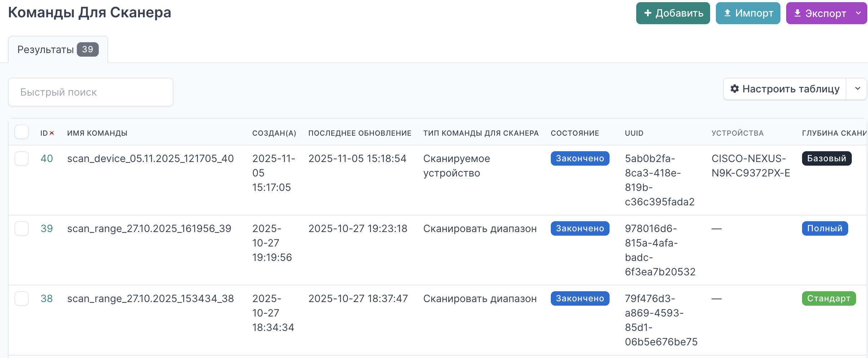Open command ID 38 link
The image size is (868, 358).
(46, 298)
